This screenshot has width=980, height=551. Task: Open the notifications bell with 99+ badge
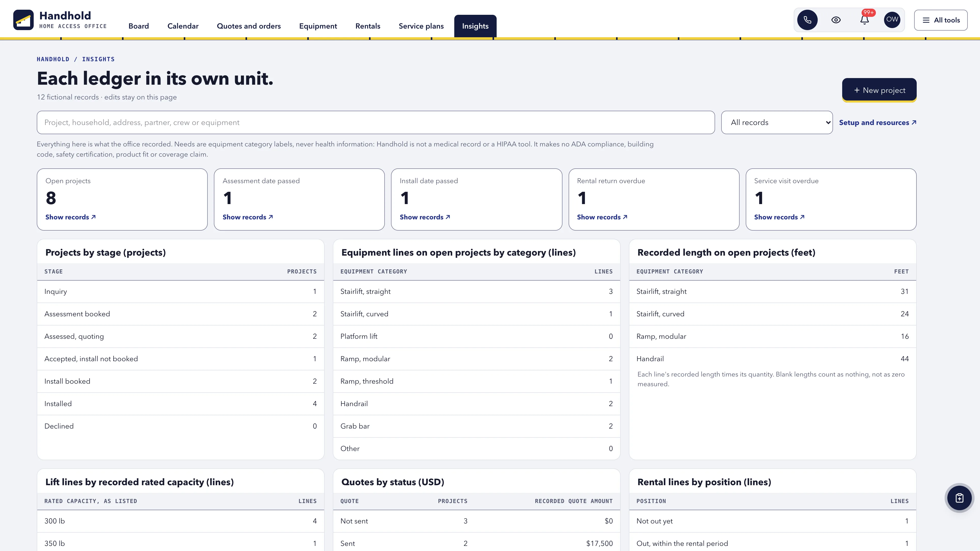tap(864, 20)
